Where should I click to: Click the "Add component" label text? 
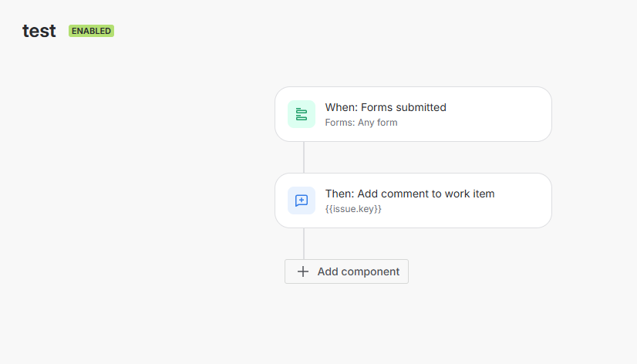(x=358, y=271)
